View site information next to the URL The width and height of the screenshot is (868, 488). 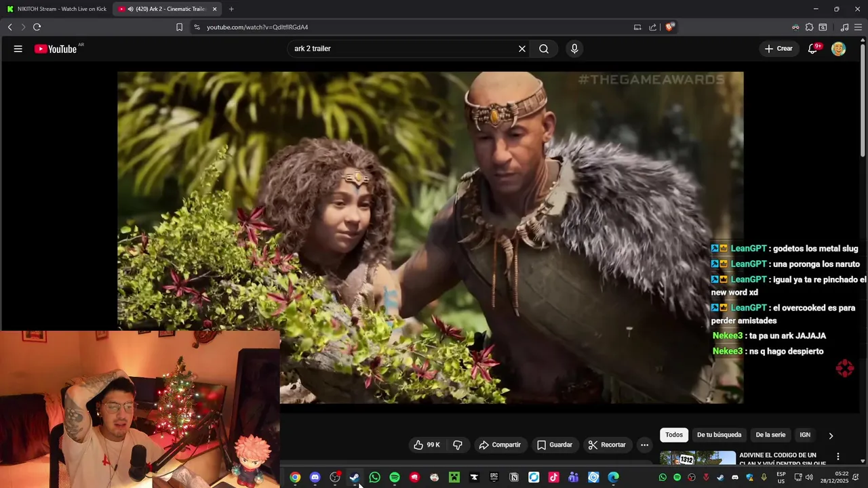click(x=197, y=27)
